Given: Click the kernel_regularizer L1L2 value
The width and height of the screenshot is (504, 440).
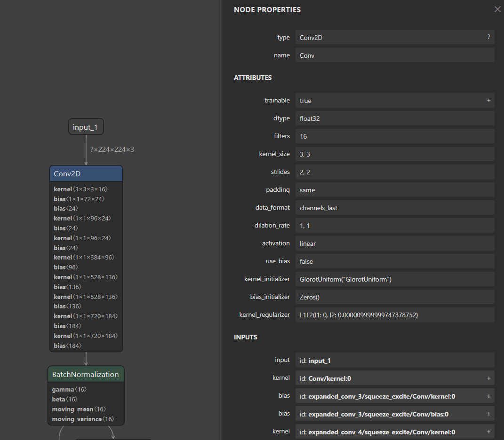Looking at the screenshot, I should (x=394, y=314).
